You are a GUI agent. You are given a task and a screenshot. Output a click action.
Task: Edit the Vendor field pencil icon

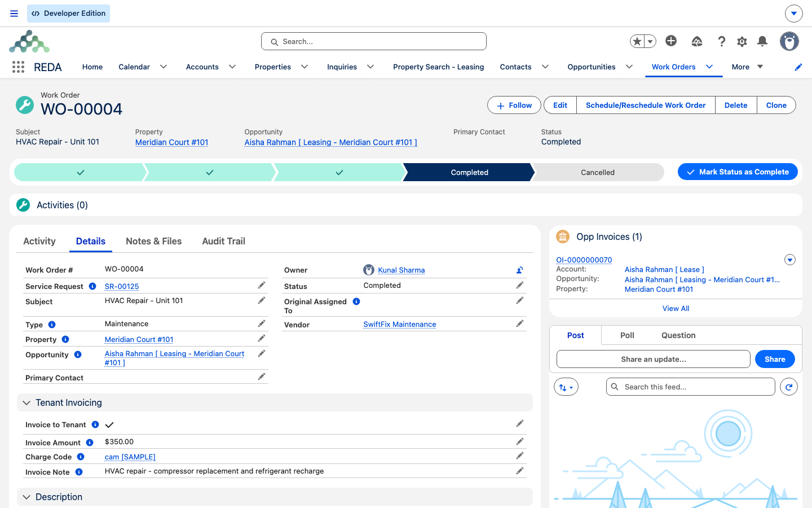[520, 324]
